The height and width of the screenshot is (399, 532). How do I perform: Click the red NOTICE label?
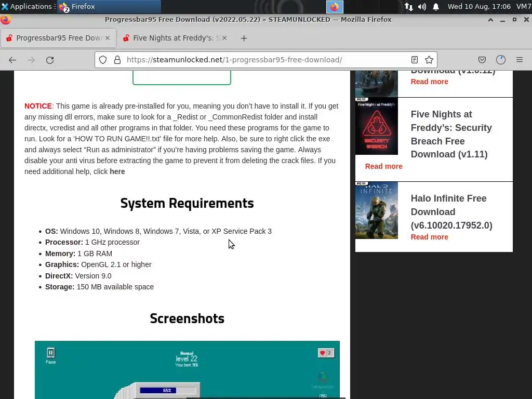[38, 106]
